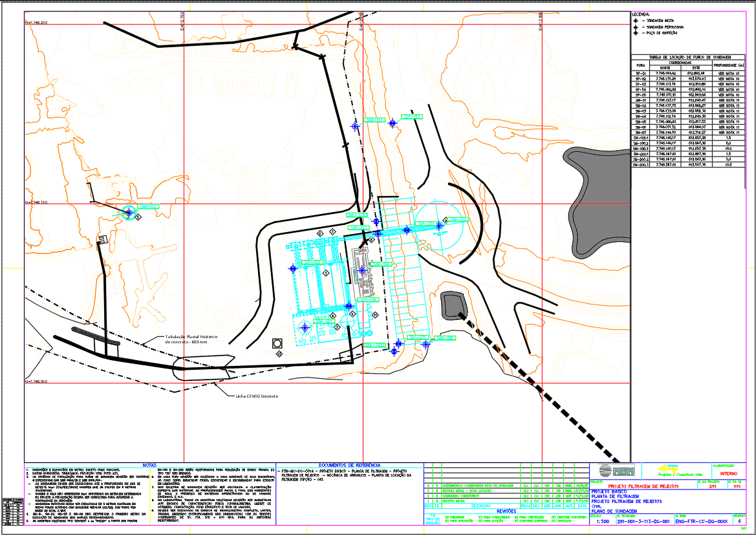Click document code ENG-FTR-CC-DG-0001
The height and width of the screenshot is (536, 756).
701,520
